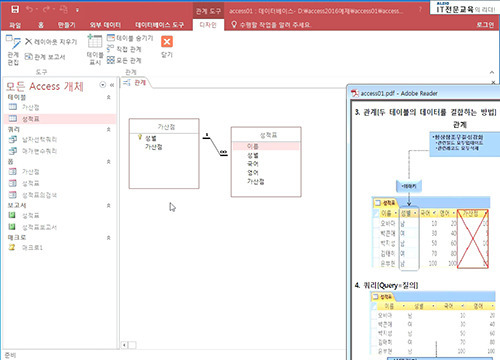Collapse the 보고서 group in navigation pane
Viewport: 500px width, 360px height.
pos(109,206)
